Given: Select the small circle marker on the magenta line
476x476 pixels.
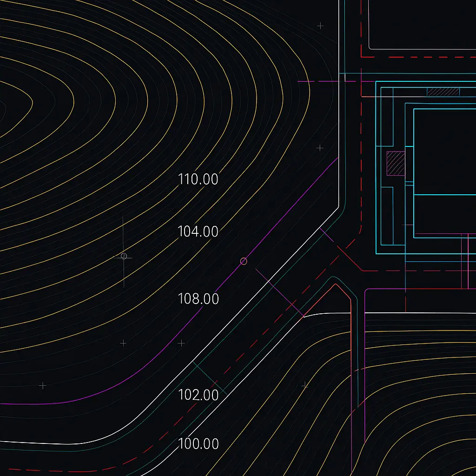Looking at the screenshot, I should pos(244,261).
